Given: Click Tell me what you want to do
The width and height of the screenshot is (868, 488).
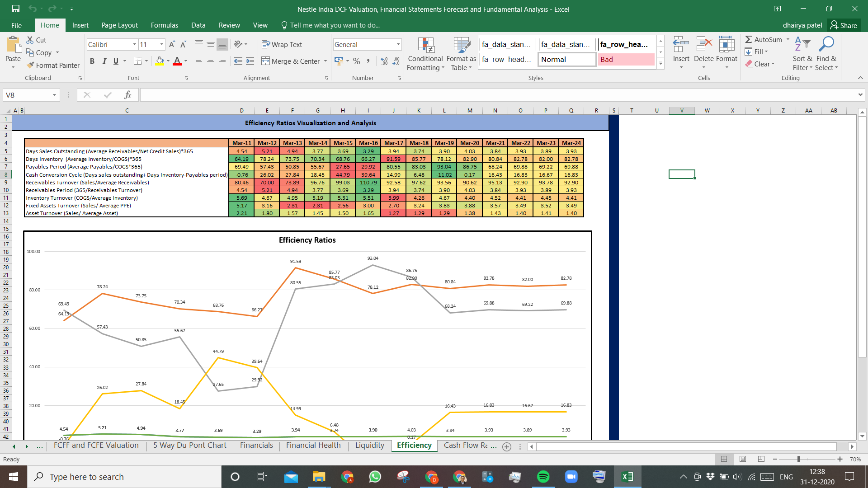Looking at the screenshot, I should click(335, 25).
